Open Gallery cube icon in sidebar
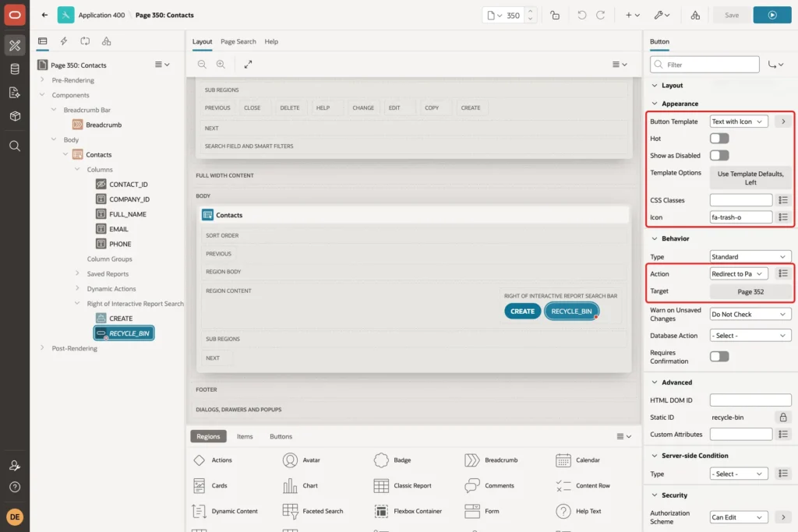 15,116
